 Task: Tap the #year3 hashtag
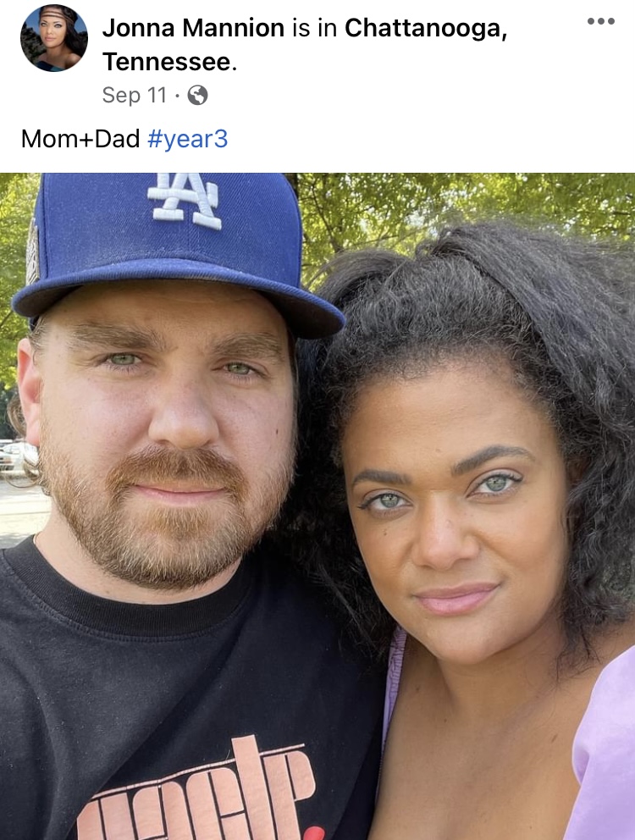[188, 139]
